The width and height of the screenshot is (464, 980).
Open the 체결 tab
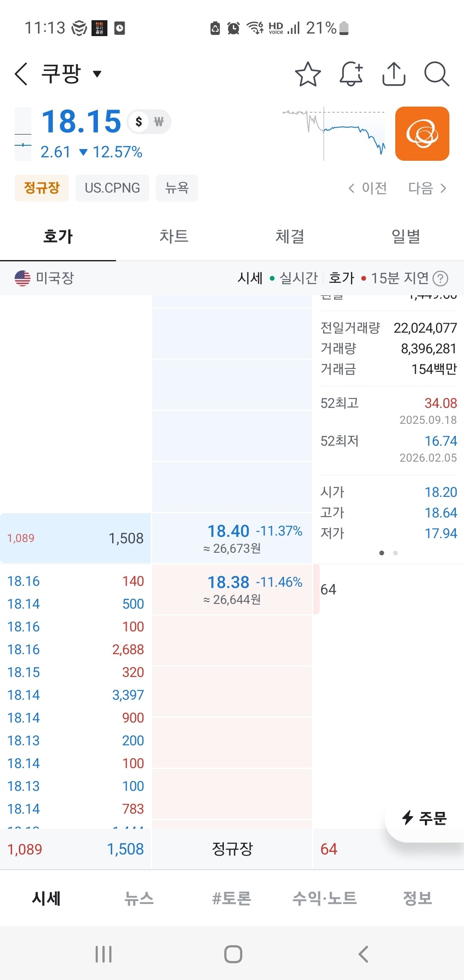point(290,236)
